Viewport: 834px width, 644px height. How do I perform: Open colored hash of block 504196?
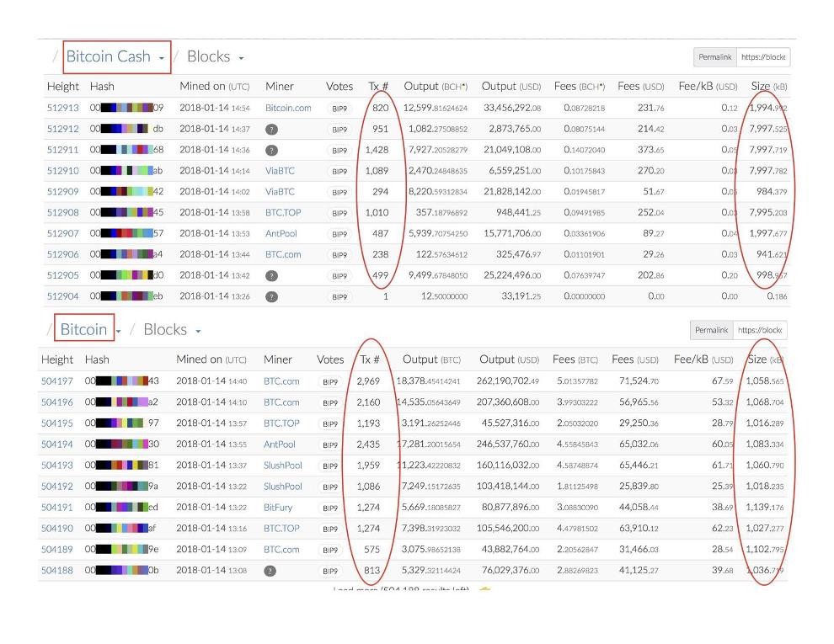(121, 402)
